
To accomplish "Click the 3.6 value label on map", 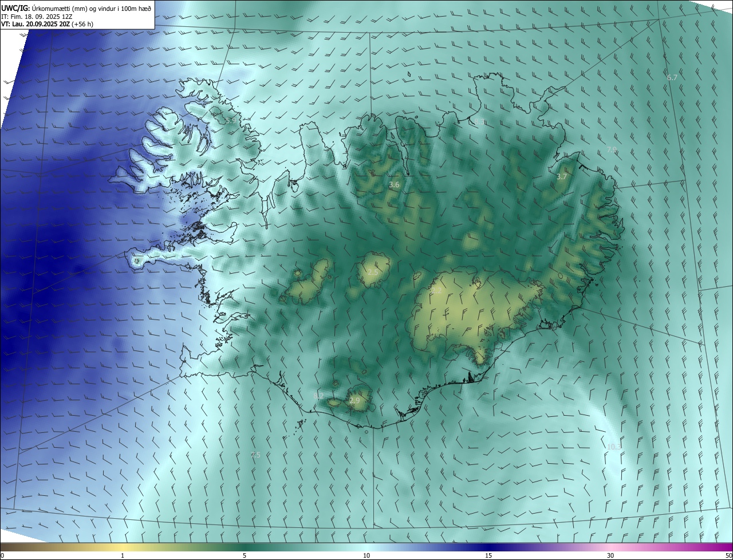I will click(x=394, y=185).
